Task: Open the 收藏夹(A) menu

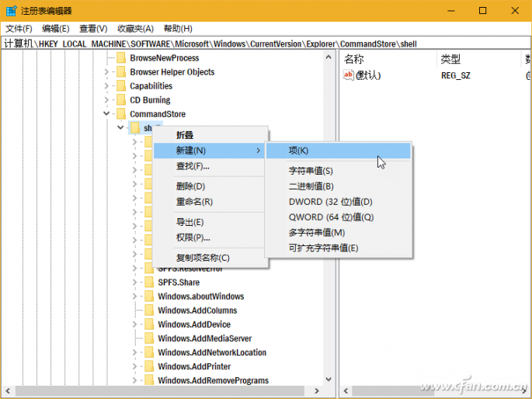Action: (135, 29)
